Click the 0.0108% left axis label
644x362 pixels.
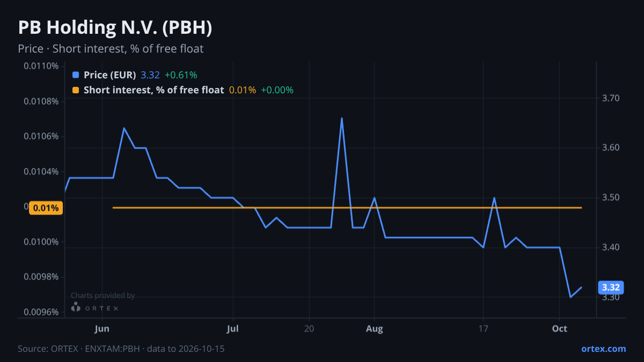(x=41, y=101)
